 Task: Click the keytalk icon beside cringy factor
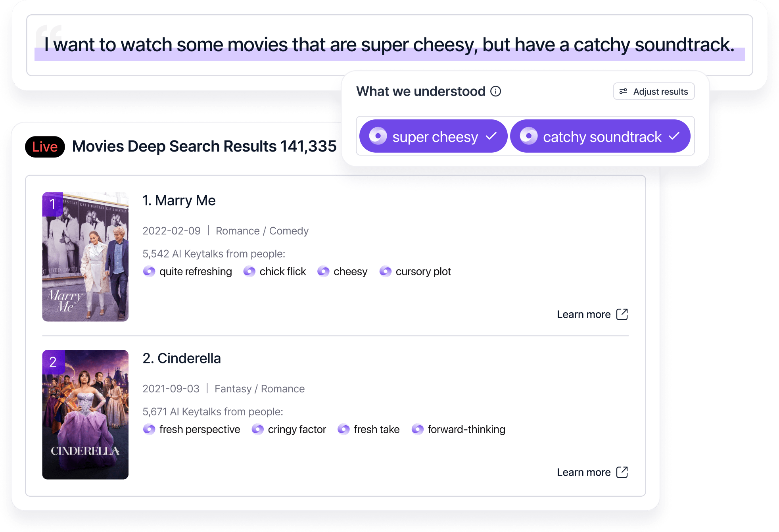258,429
